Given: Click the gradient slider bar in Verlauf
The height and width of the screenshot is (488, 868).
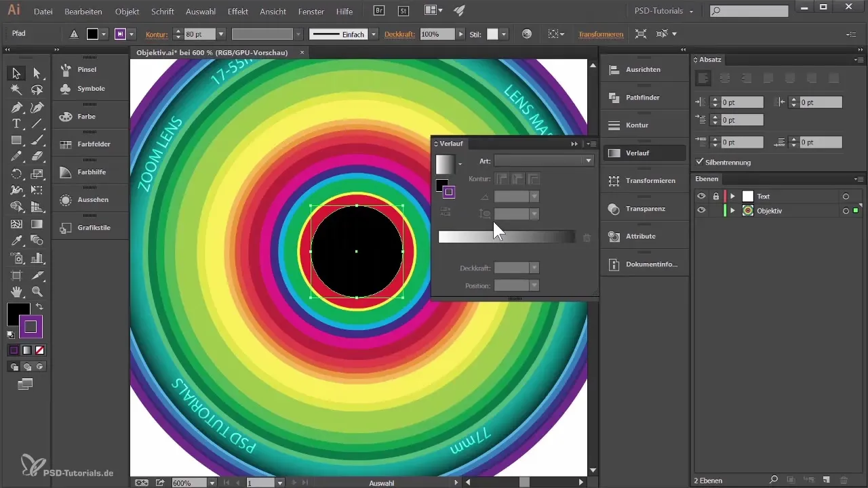Looking at the screenshot, I should click(x=507, y=237).
